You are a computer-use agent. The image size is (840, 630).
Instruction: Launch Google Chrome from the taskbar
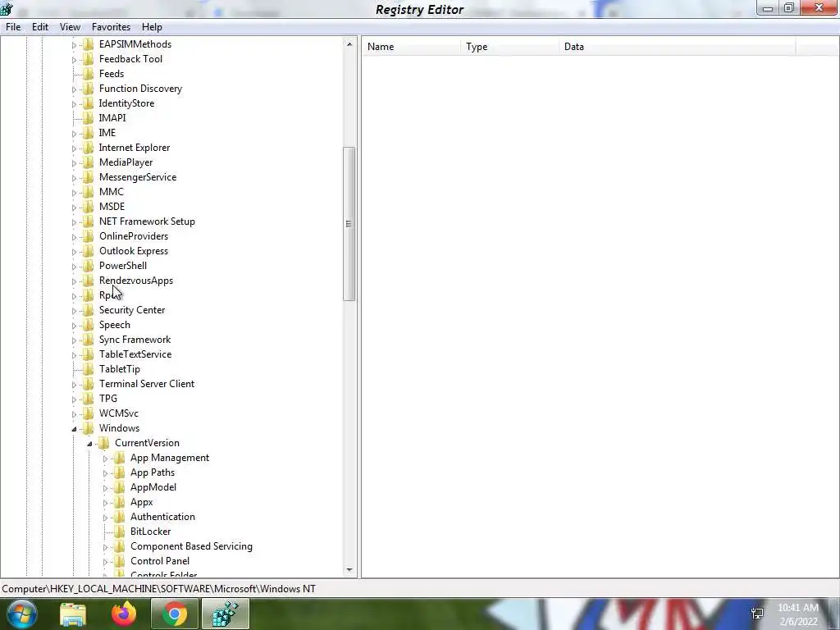[174, 614]
